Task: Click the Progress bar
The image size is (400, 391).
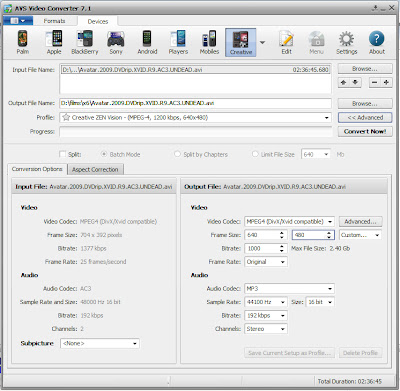Action: [x=196, y=131]
